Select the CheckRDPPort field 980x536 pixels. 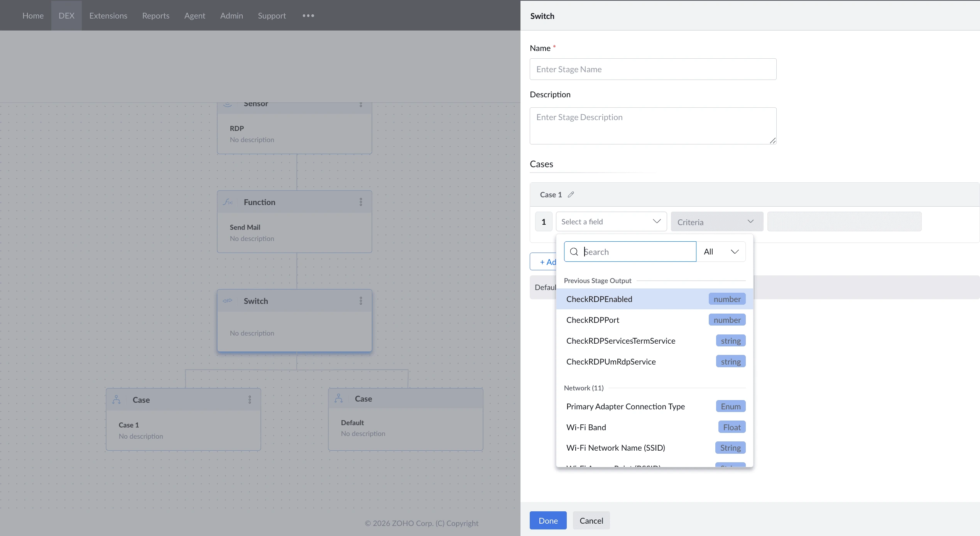click(654, 320)
